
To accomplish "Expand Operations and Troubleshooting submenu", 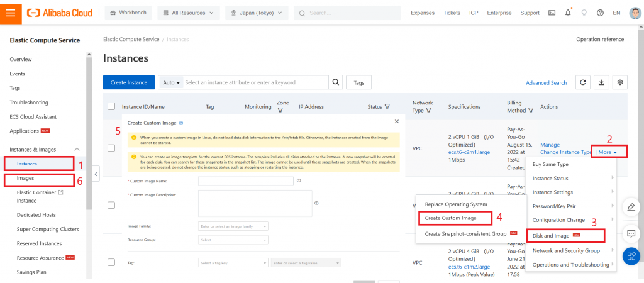I will [571, 265].
